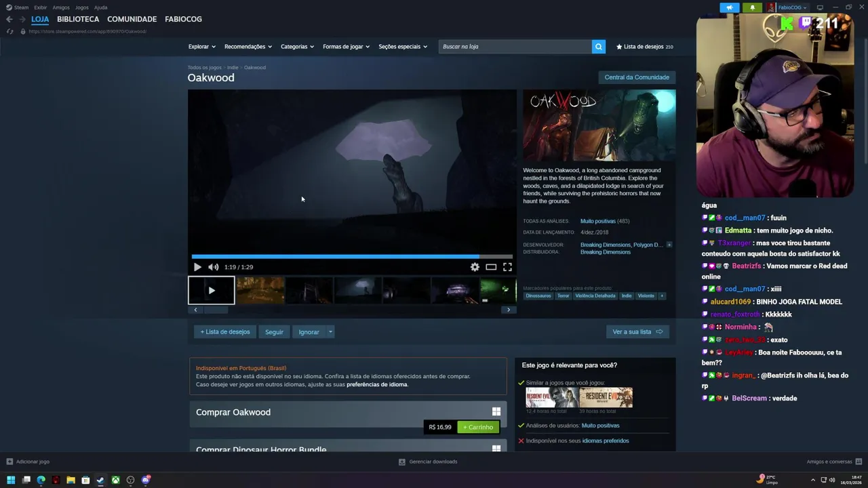This screenshot has width=868, height=488.
Task: Expand the Explorar menu
Action: point(201,47)
